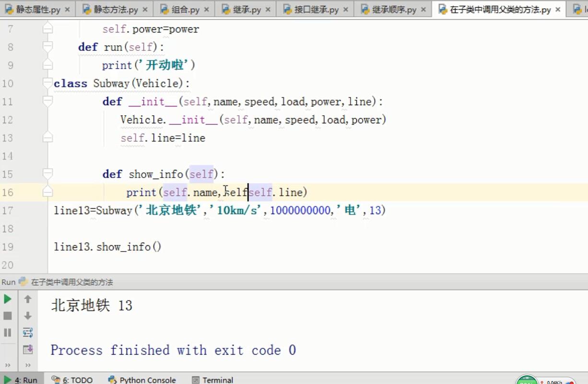Click the down arrow in Run toolbar
588x384 pixels.
[28, 316]
